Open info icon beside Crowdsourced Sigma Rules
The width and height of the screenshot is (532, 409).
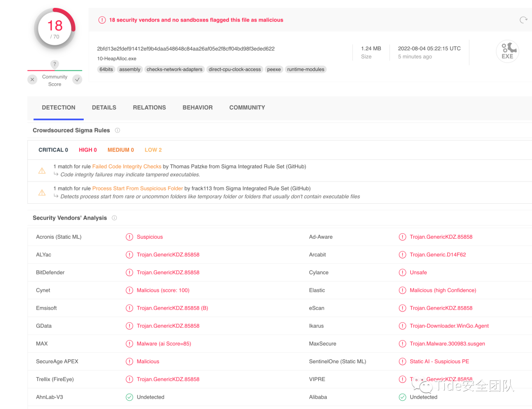tap(117, 130)
